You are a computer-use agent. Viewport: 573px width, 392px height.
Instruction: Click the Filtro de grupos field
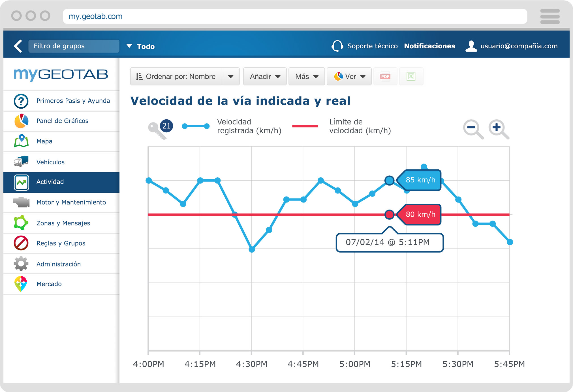74,46
